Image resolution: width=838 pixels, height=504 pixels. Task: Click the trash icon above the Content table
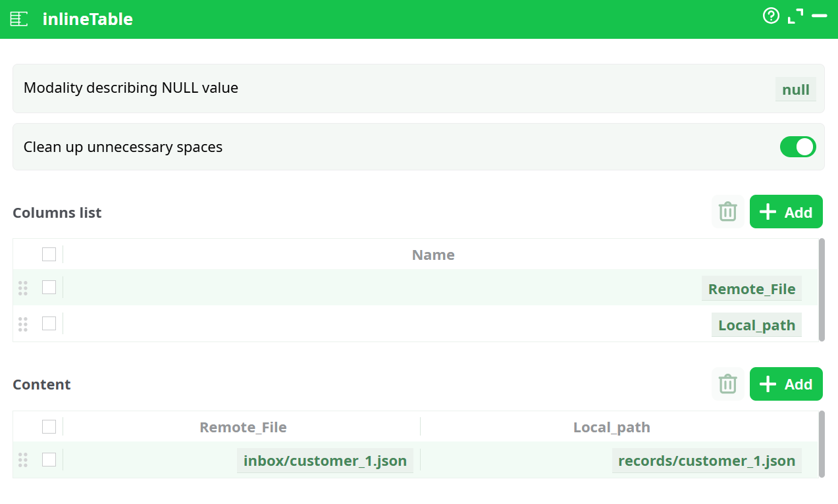coord(727,384)
